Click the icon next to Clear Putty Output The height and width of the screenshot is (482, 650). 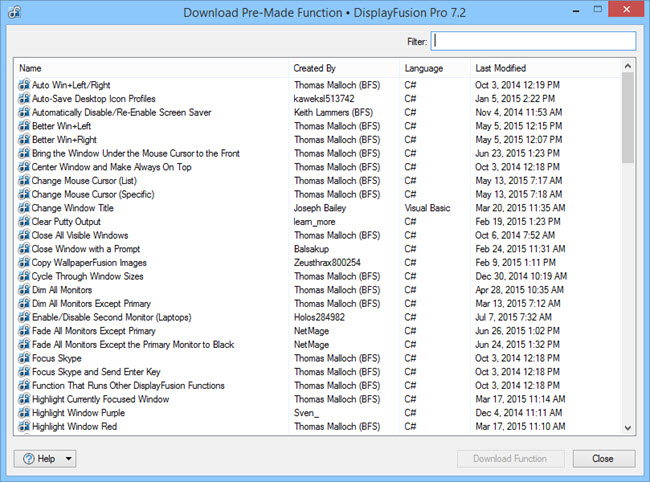[x=24, y=222]
